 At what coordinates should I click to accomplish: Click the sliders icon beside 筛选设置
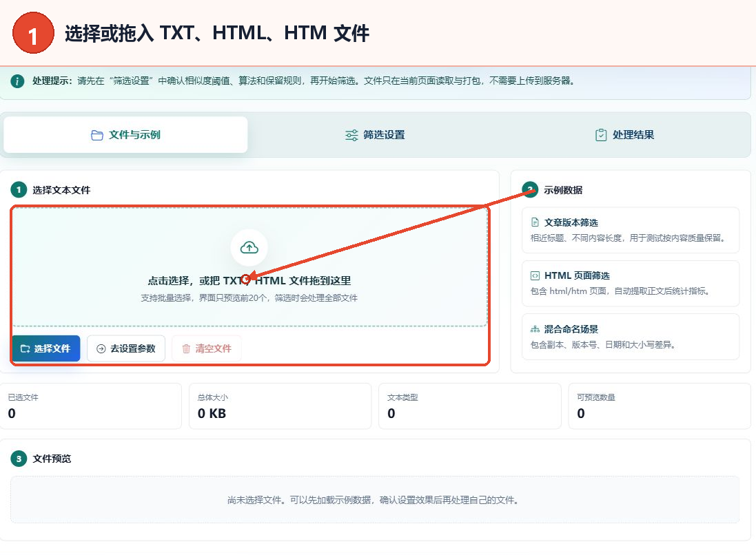tap(351, 136)
